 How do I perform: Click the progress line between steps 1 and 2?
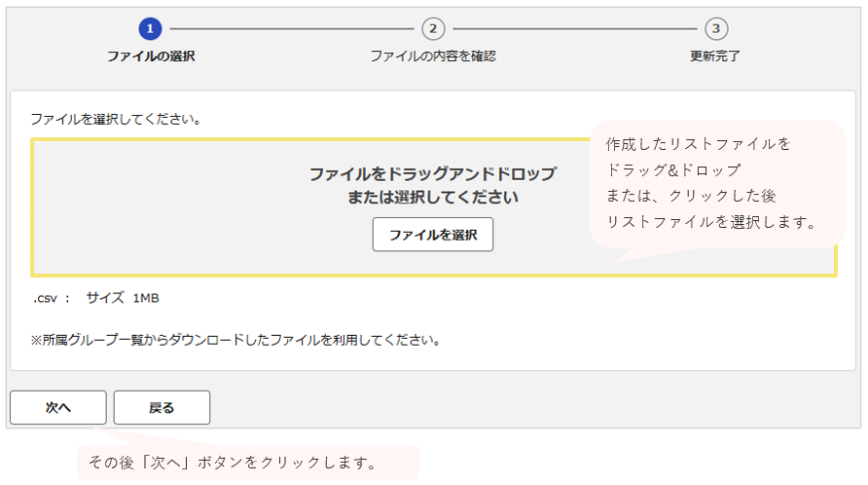(x=292, y=29)
